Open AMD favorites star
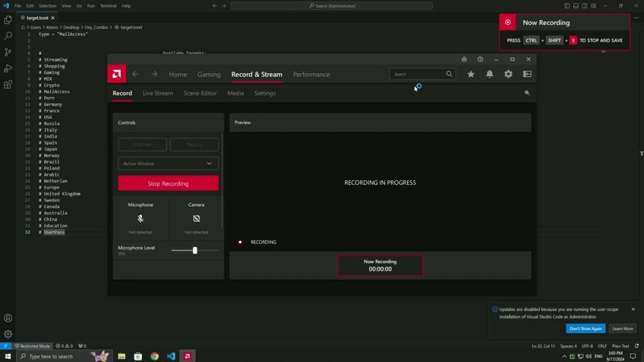 point(470,74)
